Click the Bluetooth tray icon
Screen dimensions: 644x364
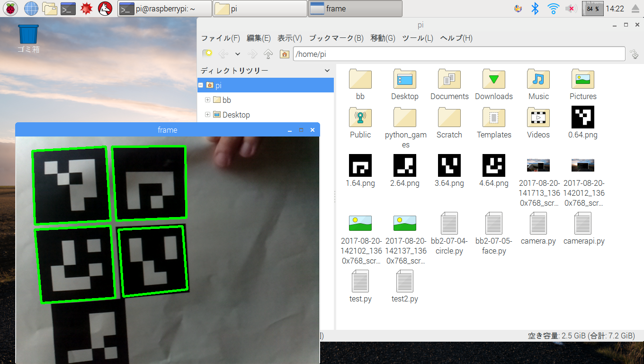(535, 8)
